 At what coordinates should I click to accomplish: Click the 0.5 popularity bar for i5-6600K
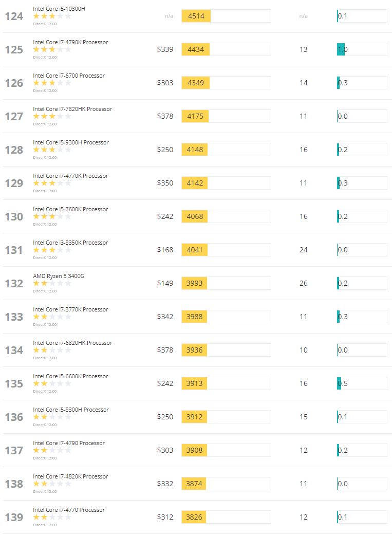362,383
